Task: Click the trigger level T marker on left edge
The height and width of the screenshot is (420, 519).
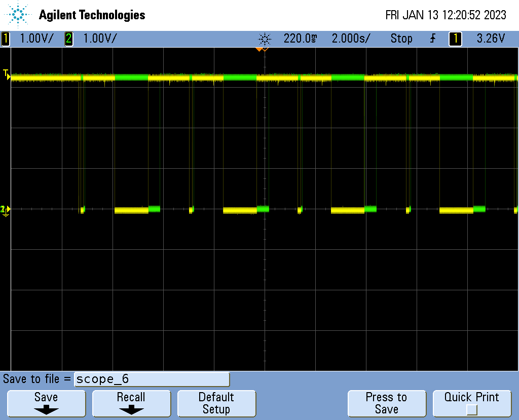Action: pos(6,74)
